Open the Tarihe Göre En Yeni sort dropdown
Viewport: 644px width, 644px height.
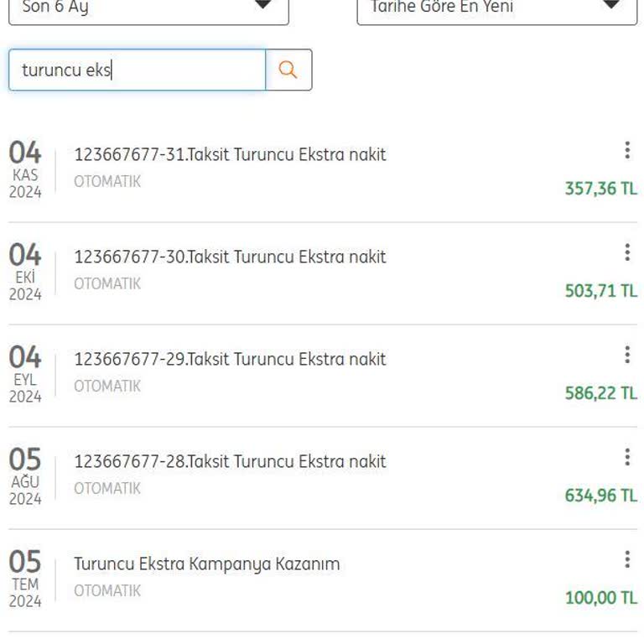click(x=496, y=8)
